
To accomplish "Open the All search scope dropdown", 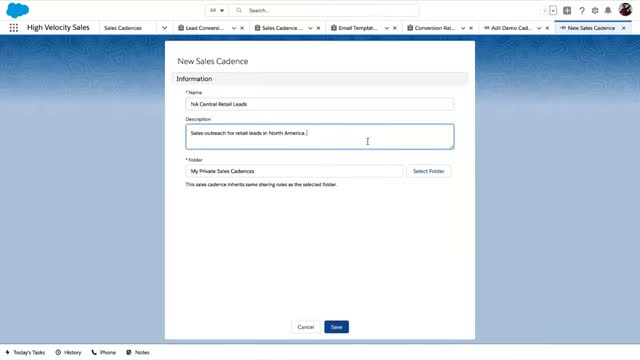I will pos(217,10).
